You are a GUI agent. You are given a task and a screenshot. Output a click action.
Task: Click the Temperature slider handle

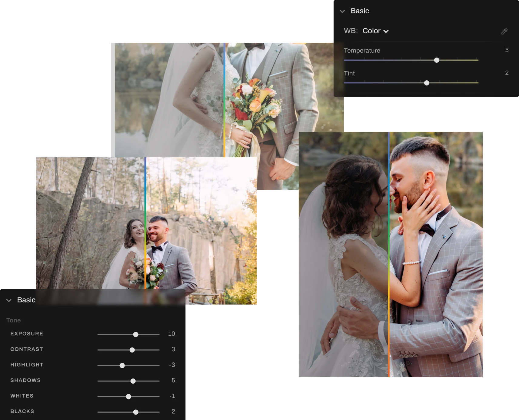point(437,60)
